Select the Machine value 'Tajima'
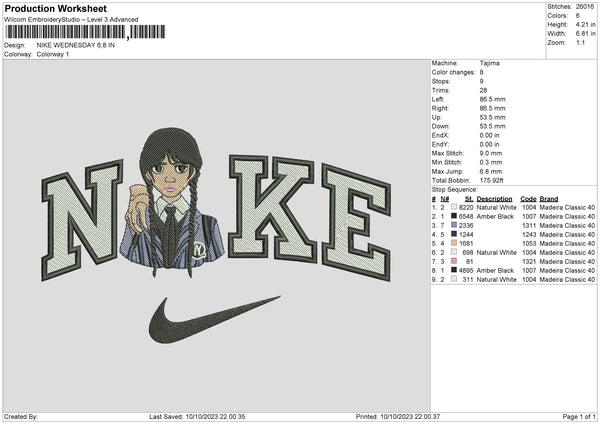Screen dimensions: 600x424 [489, 63]
